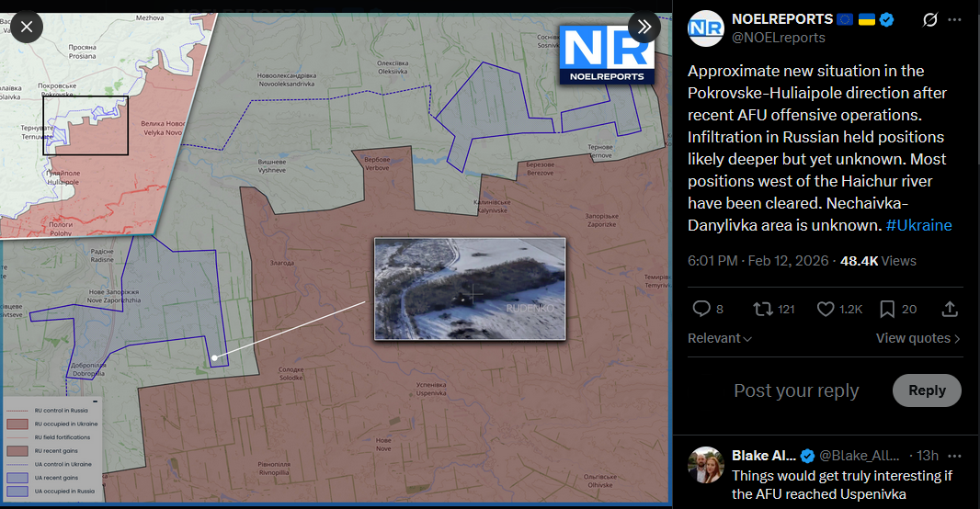Click the Ternove label on the map
Screen dimensions: 980x509
pyautogui.click(x=600, y=152)
